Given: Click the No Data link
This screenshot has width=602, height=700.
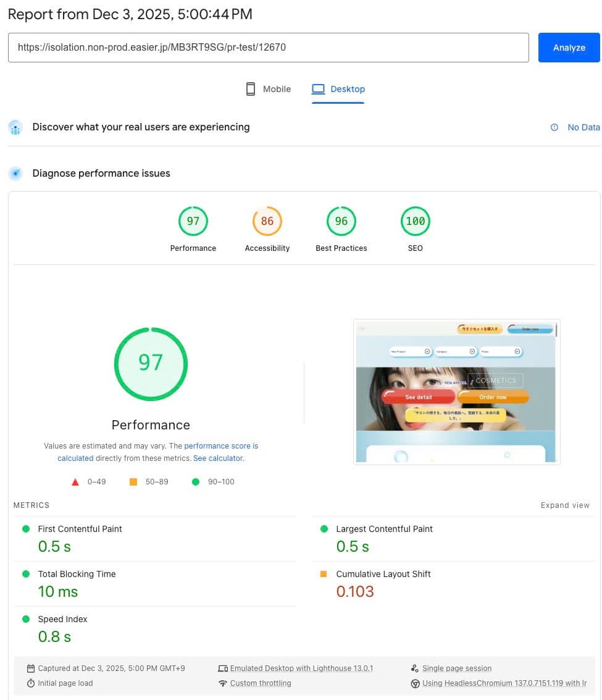Looking at the screenshot, I should pos(583,127).
